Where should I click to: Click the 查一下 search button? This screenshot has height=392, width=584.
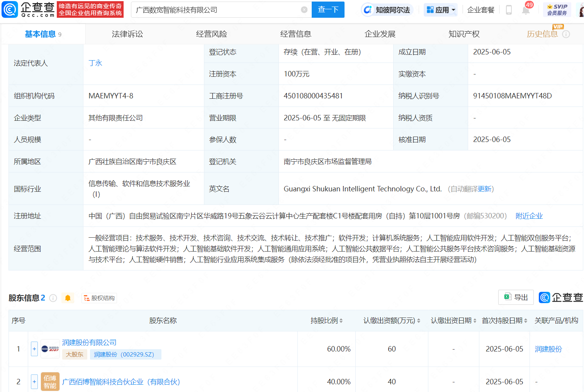point(328,10)
